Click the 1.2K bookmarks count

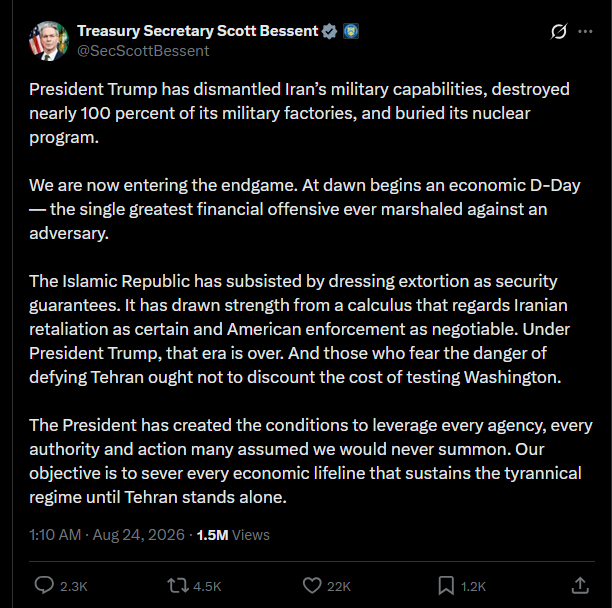tap(473, 587)
